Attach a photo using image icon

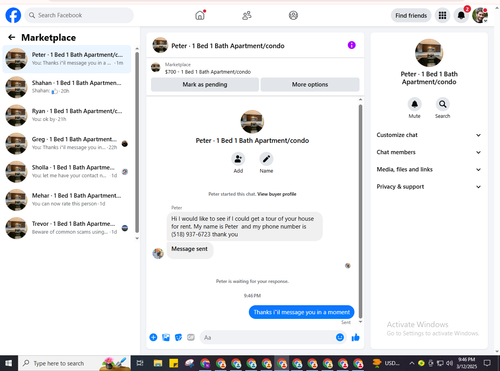[x=166, y=337]
